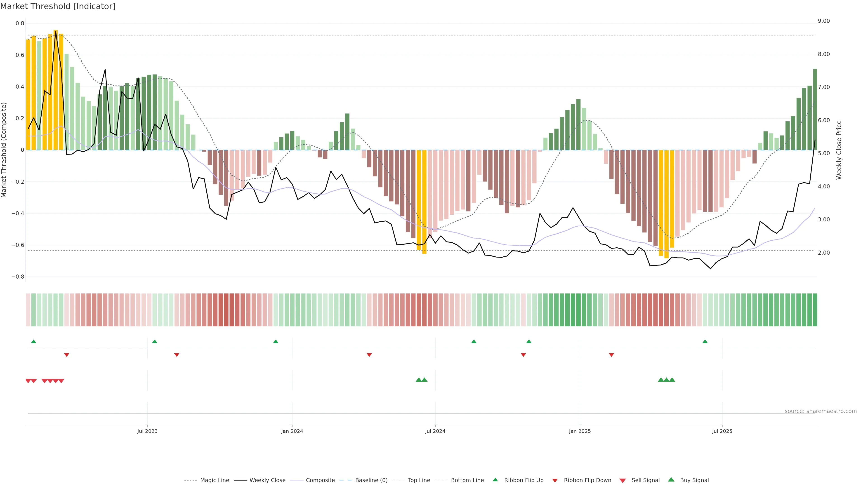The image size is (868, 488).
Task: Click the red flip-down marker after Jan 2025
Action: [x=611, y=355]
